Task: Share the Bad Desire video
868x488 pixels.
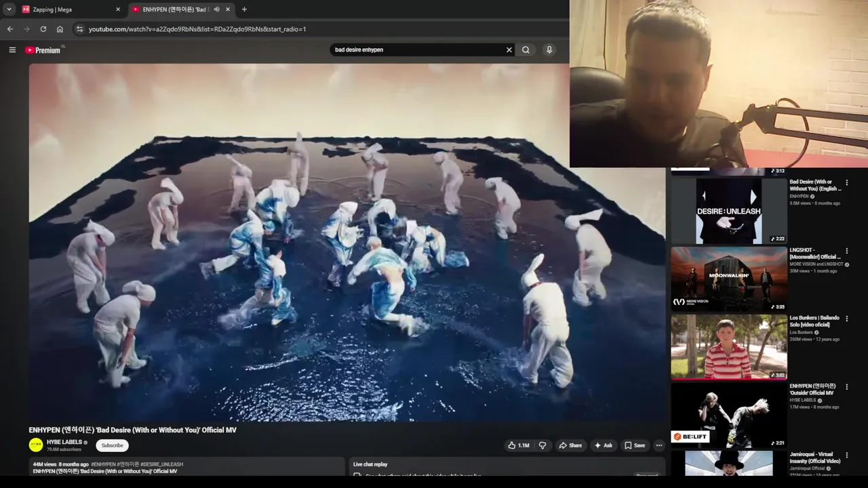Action: [570, 445]
